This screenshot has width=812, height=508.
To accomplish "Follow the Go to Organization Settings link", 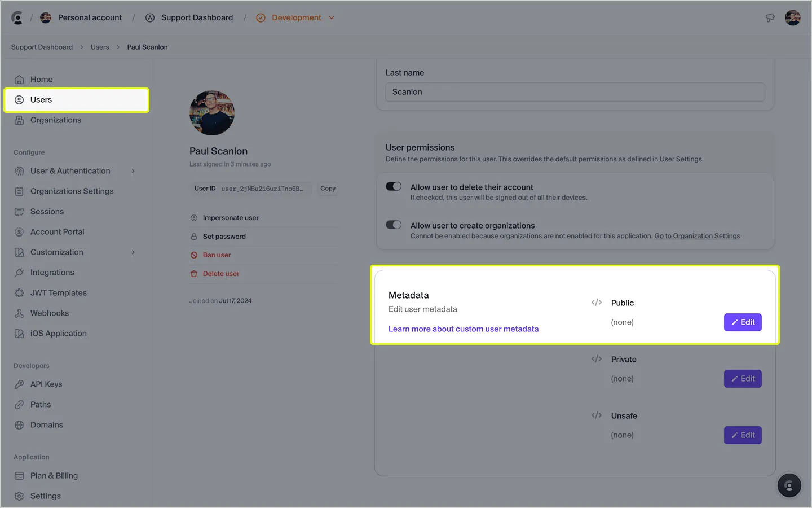I will tap(697, 236).
